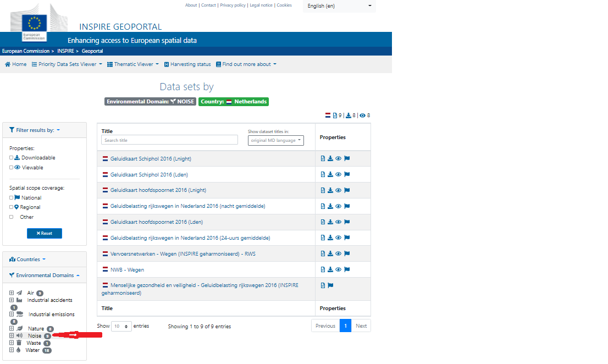
Task: Click download icon for rijkswegen 24-uurs gemiddelde row
Action: 330,238
